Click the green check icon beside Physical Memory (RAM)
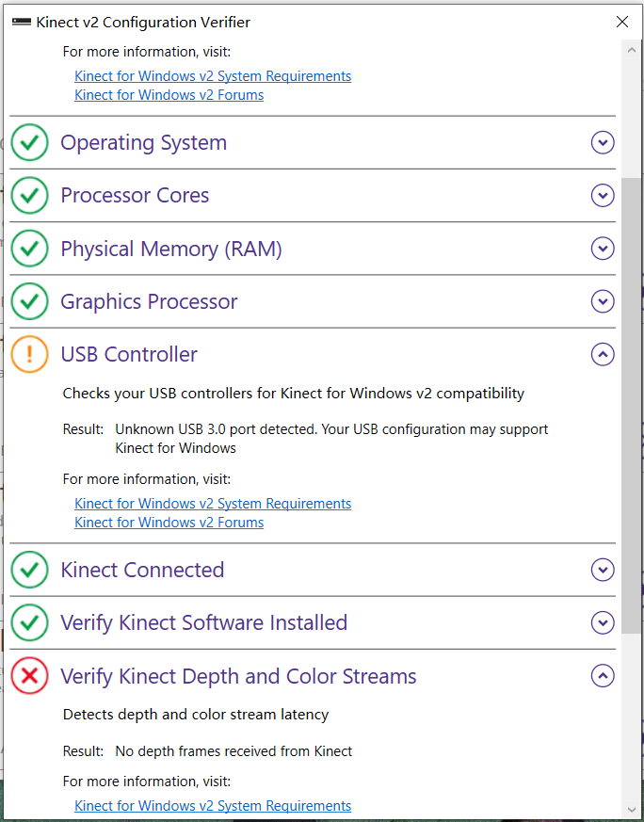 click(x=29, y=249)
